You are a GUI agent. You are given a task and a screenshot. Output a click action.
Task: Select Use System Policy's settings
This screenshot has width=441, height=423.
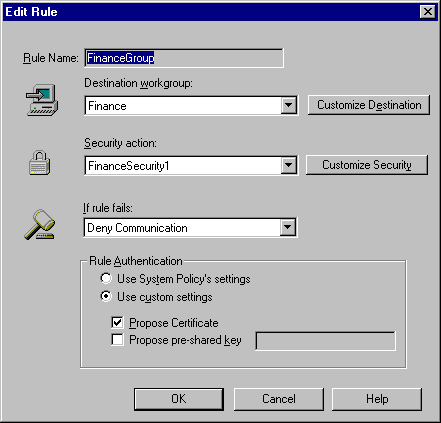click(x=106, y=278)
